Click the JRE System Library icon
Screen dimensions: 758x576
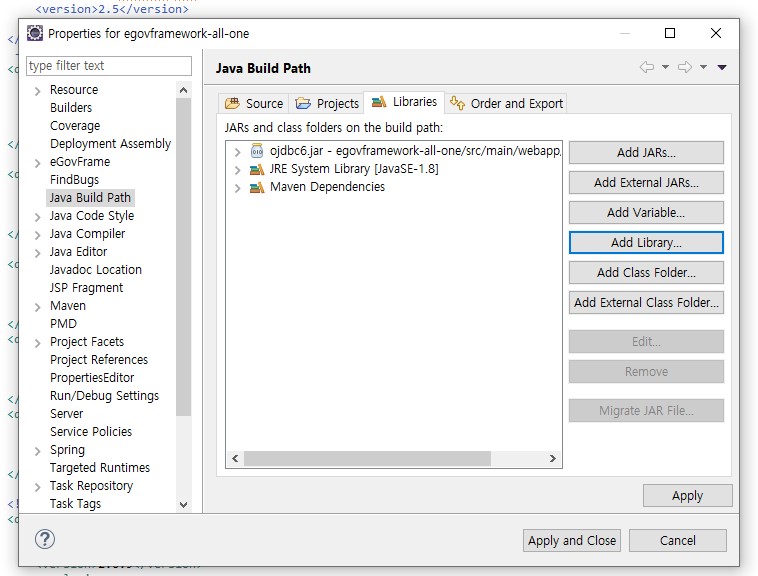(x=257, y=169)
